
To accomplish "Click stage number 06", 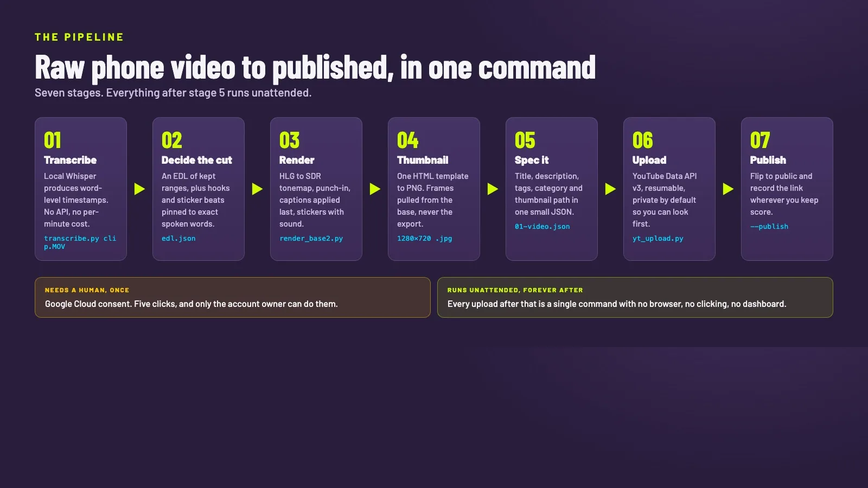I will point(643,140).
